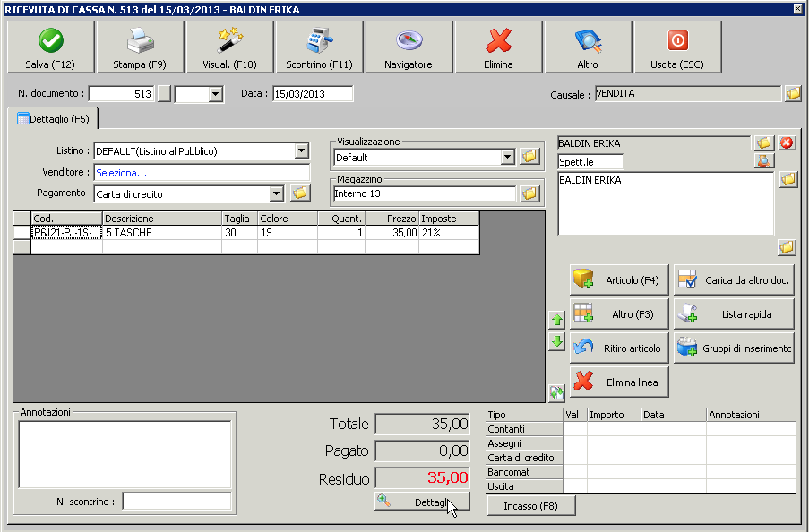Screen dimensions: 809x532
Task: Open folder icon beside address box
Action: (787, 179)
